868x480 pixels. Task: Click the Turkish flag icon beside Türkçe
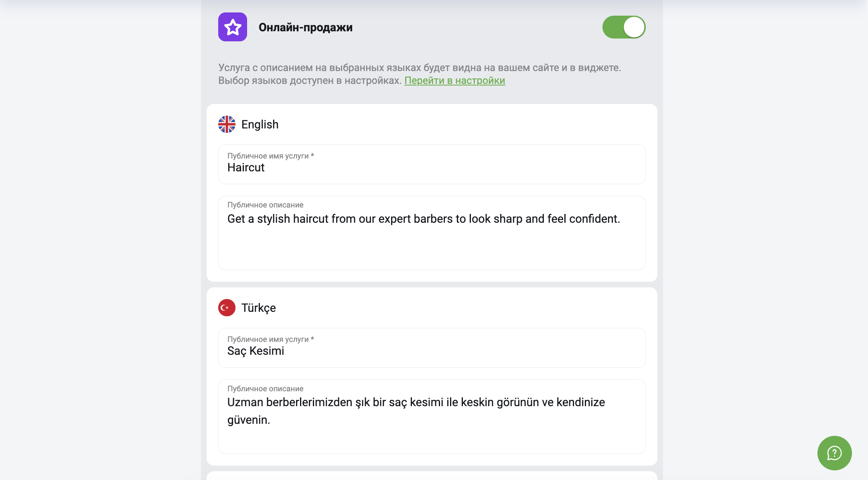point(227,308)
